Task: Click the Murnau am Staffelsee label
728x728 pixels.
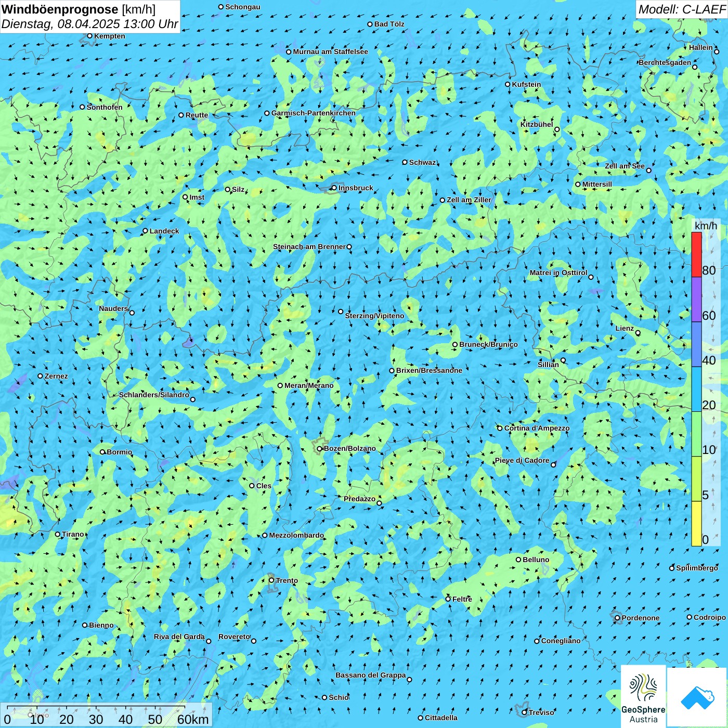Action: (331, 51)
